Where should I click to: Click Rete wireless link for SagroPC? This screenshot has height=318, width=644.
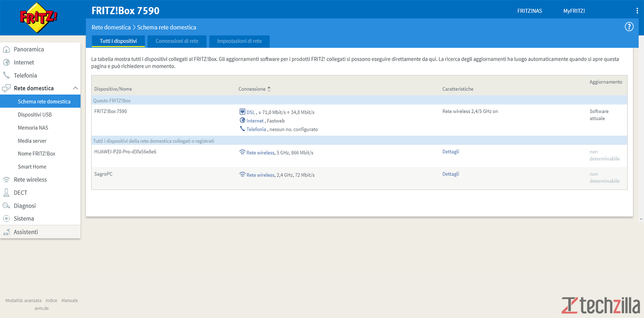[260, 175]
